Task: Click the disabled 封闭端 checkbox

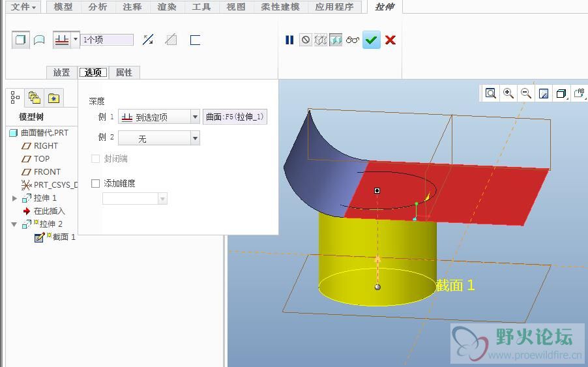Action: (x=96, y=159)
